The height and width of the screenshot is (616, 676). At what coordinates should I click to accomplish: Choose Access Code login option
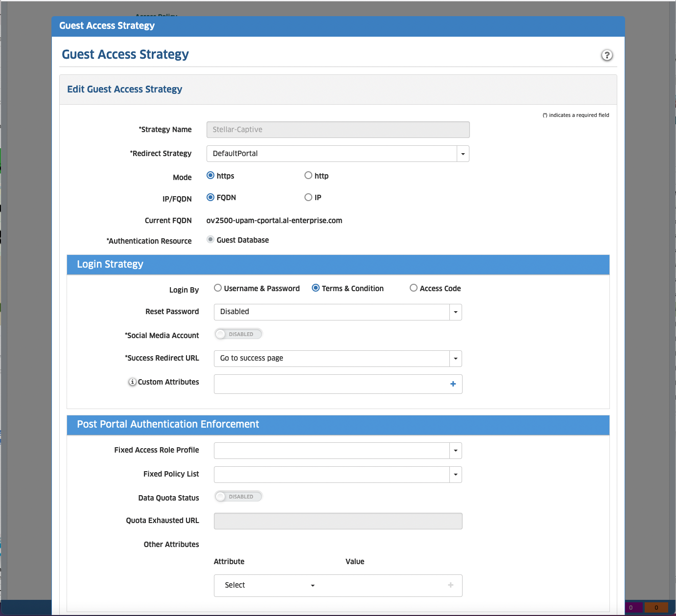pos(414,288)
